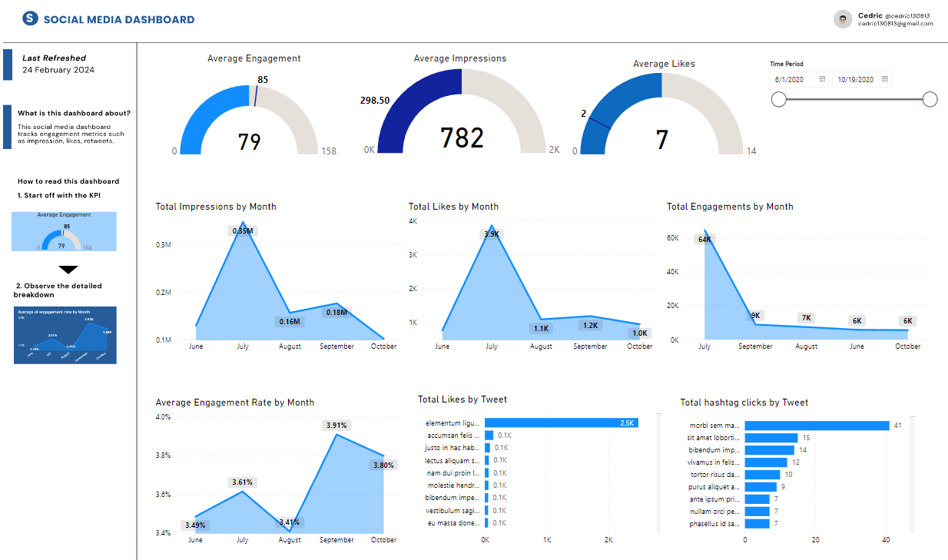Select the morbi sem ma... bar with 41 clicks
Viewport: 948px width, 560px height.
(817, 426)
